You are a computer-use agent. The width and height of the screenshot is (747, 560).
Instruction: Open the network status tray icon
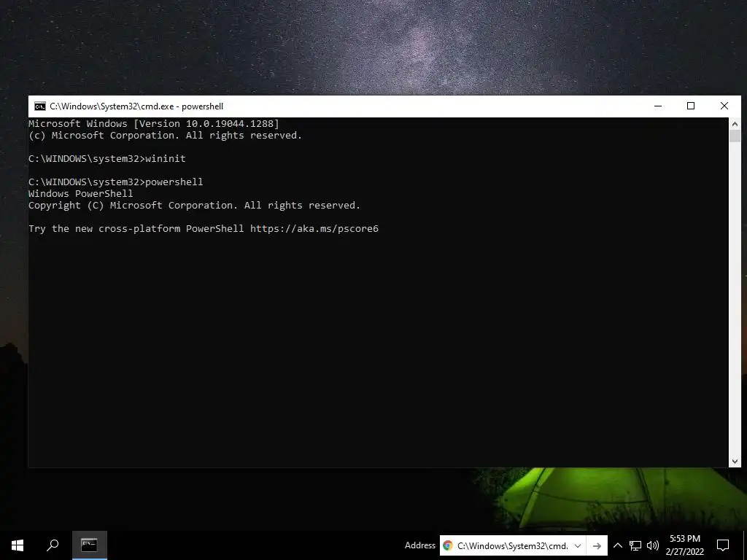[635, 545]
